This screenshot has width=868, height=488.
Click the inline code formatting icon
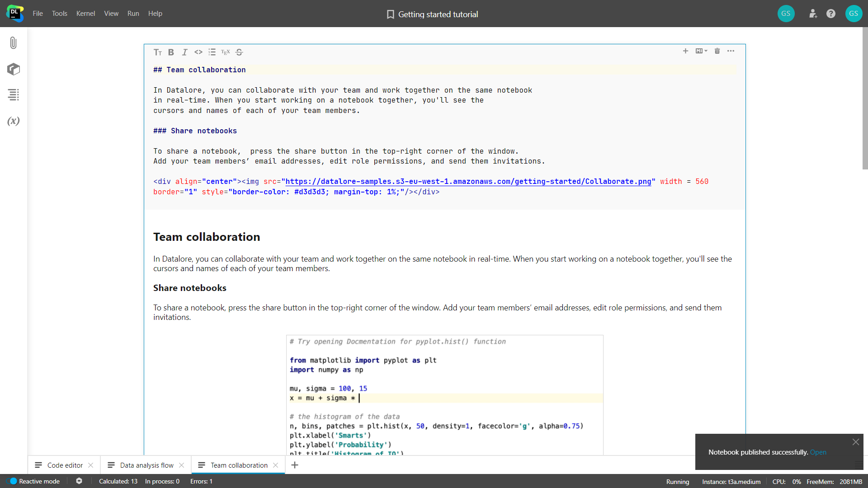[x=198, y=52]
